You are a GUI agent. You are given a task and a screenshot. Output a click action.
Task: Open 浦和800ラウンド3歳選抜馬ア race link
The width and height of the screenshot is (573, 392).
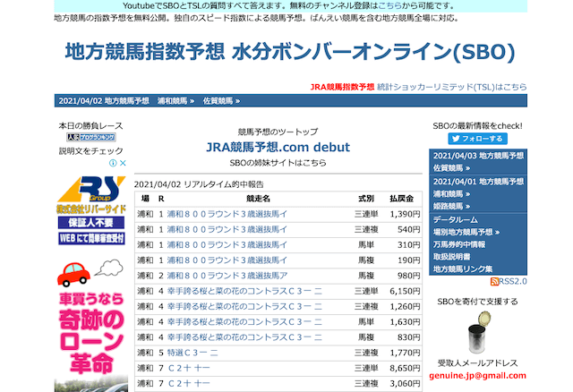click(x=227, y=276)
